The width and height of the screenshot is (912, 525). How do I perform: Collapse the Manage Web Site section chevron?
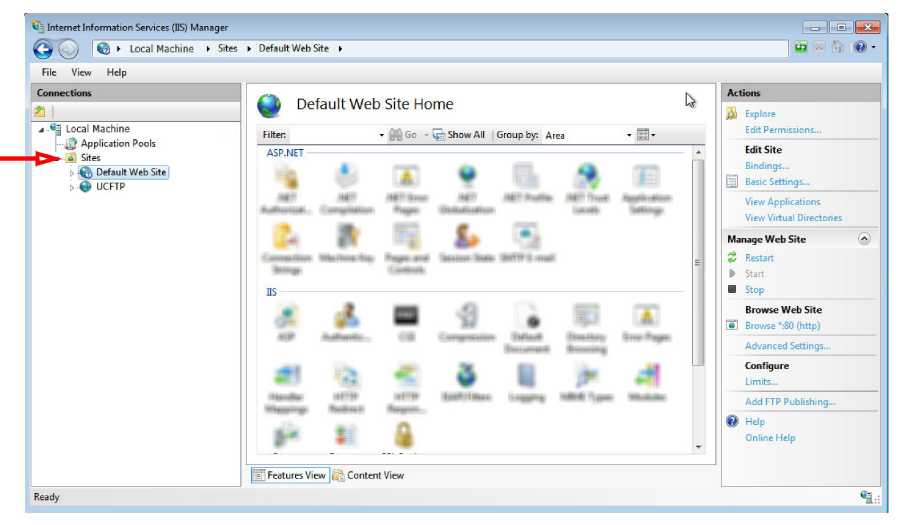point(864,239)
